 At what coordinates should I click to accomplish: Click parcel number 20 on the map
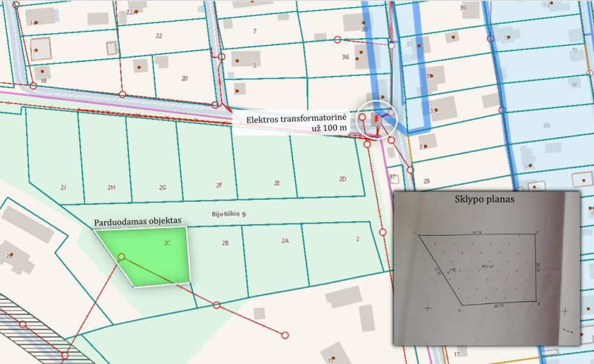(x=185, y=79)
